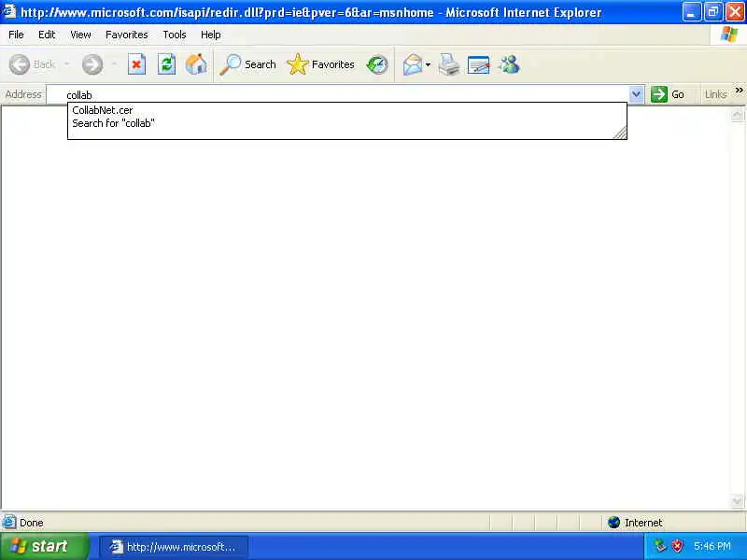Click the IE page icon in the title bar
The height and width of the screenshot is (560, 747).
point(9,10)
